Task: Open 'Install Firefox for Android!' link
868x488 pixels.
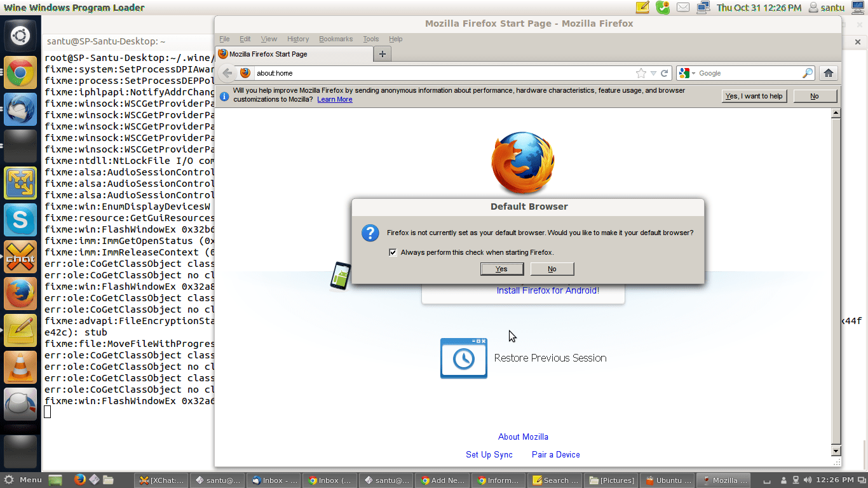Action: 548,290
